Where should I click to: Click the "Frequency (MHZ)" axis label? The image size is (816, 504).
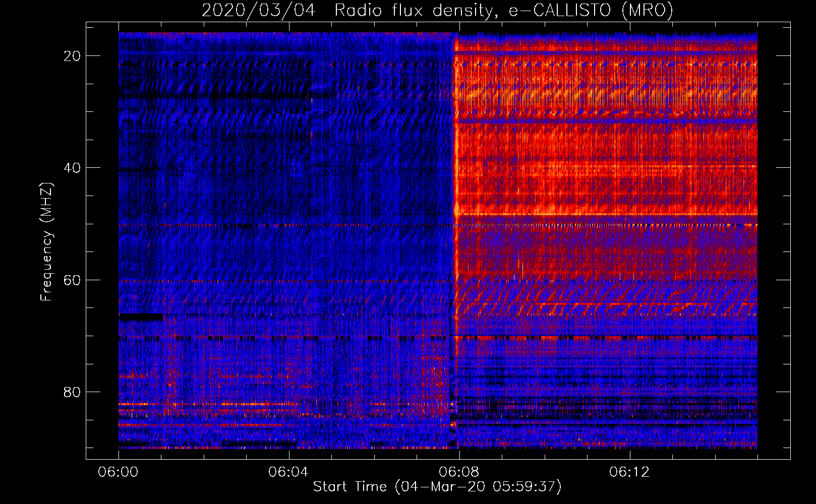coord(46,242)
